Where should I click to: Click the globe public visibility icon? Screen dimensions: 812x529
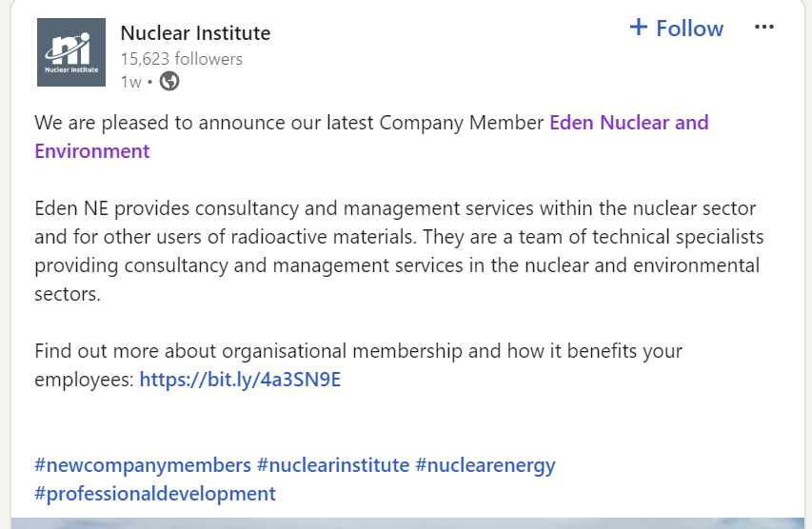[x=169, y=82]
